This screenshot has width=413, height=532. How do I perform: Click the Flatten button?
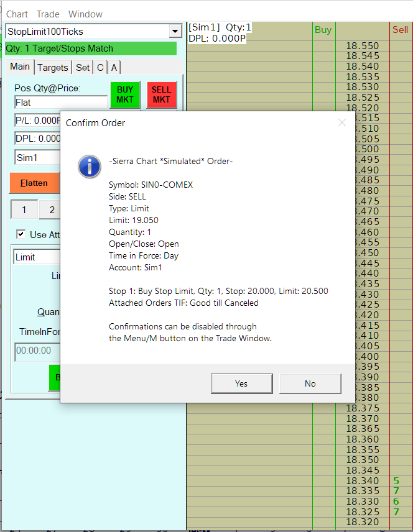coord(34,183)
